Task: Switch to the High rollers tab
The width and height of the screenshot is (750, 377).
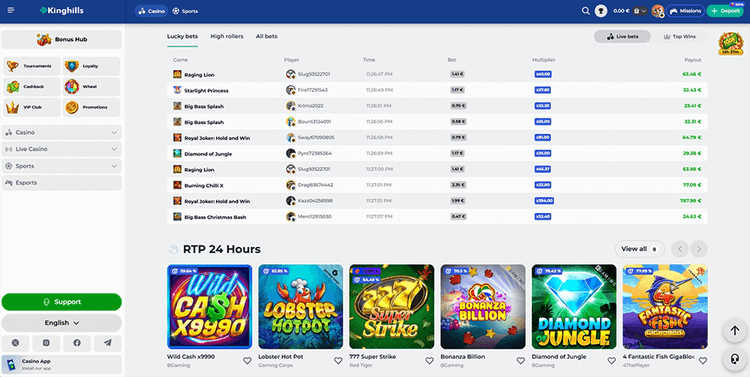Action: pos(227,36)
